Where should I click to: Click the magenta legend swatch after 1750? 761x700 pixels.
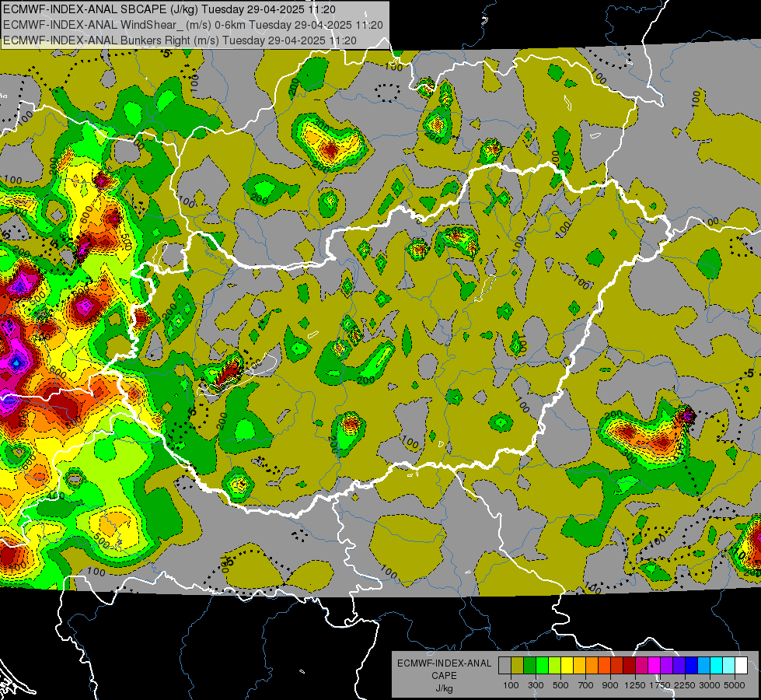(655, 666)
